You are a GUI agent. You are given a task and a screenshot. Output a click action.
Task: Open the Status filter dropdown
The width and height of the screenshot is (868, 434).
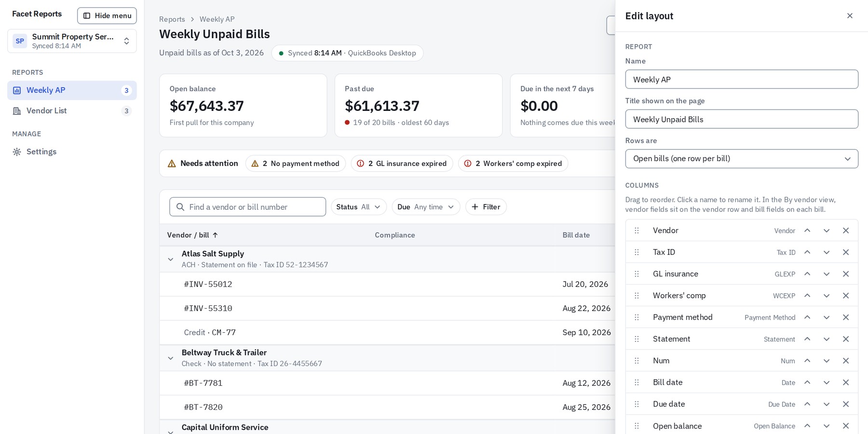pyautogui.click(x=358, y=207)
